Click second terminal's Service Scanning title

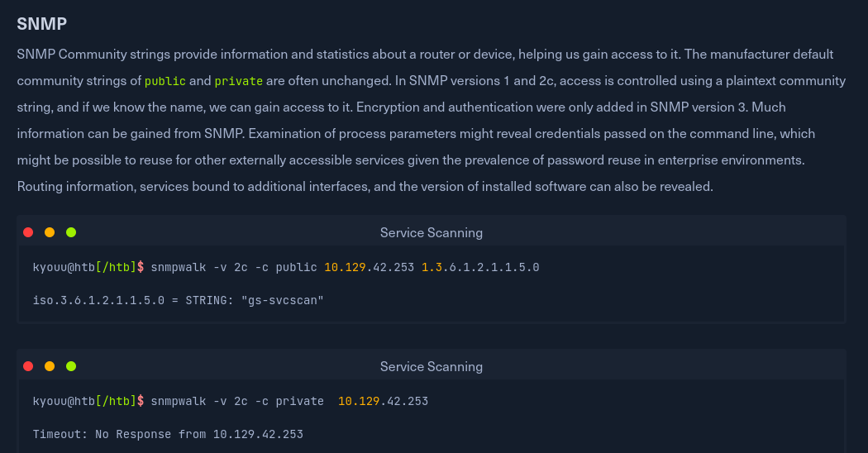(x=431, y=367)
